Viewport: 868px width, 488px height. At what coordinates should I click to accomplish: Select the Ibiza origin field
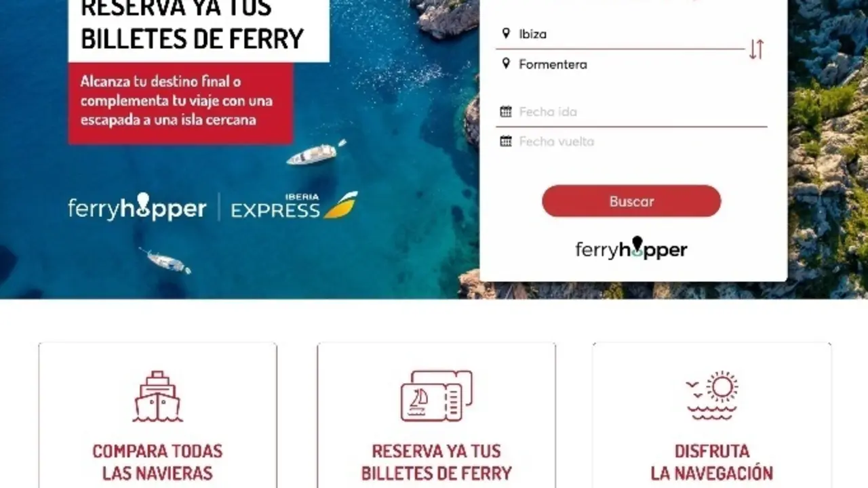620,34
